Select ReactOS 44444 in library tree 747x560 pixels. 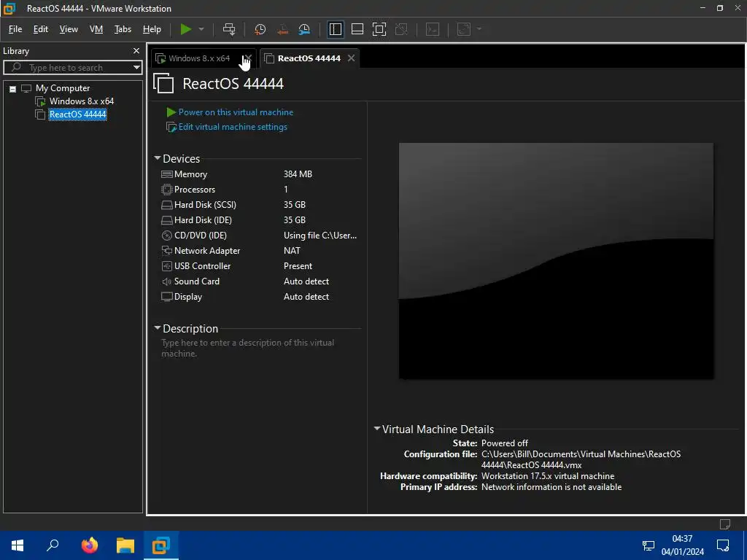(77, 114)
